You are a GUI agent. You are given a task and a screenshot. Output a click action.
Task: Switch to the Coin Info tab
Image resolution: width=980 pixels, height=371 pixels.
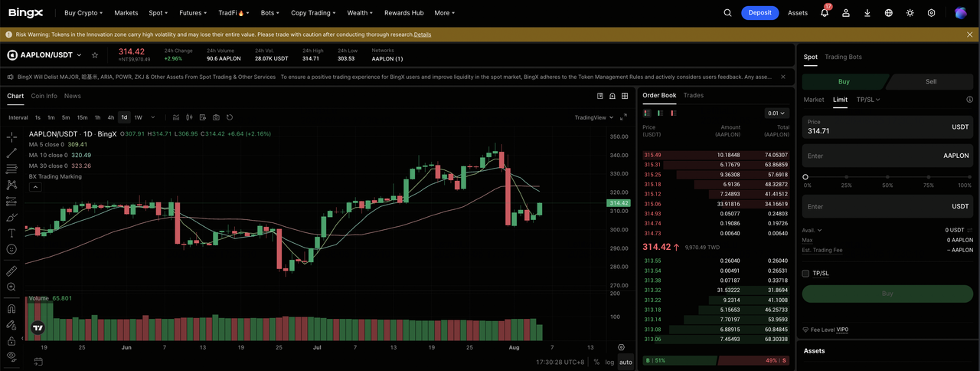pos(44,96)
